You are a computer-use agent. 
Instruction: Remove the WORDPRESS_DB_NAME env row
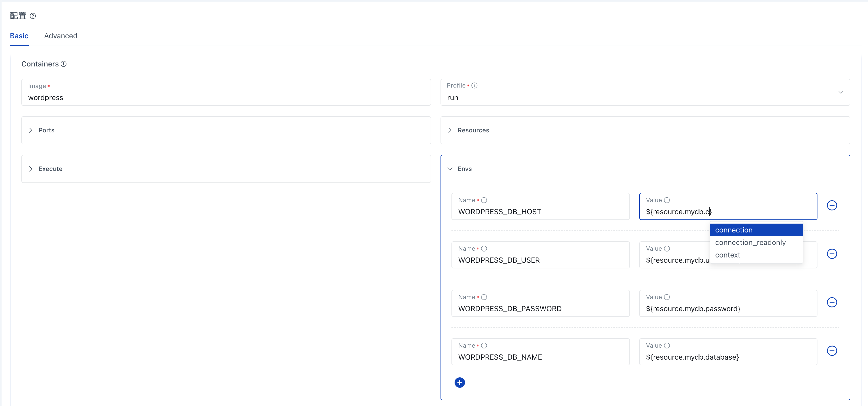(832, 351)
